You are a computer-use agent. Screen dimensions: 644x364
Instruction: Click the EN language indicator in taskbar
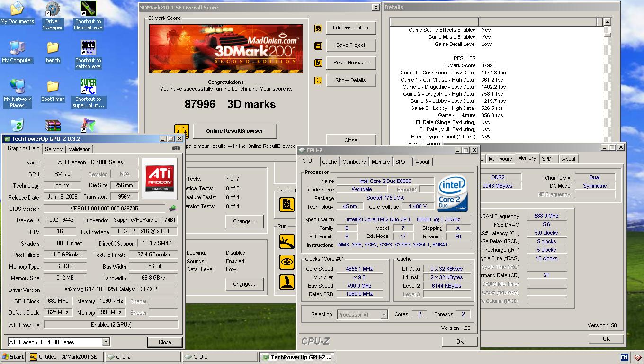tap(624, 357)
